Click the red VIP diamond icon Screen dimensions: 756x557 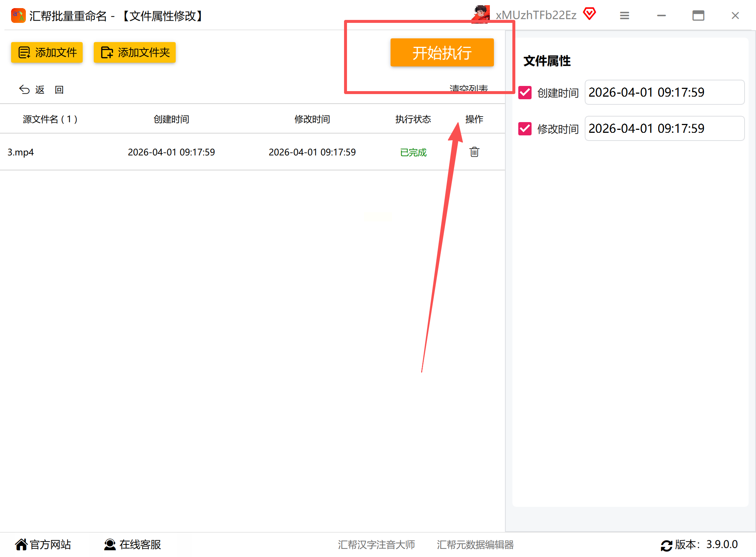pyautogui.click(x=590, y=14)
